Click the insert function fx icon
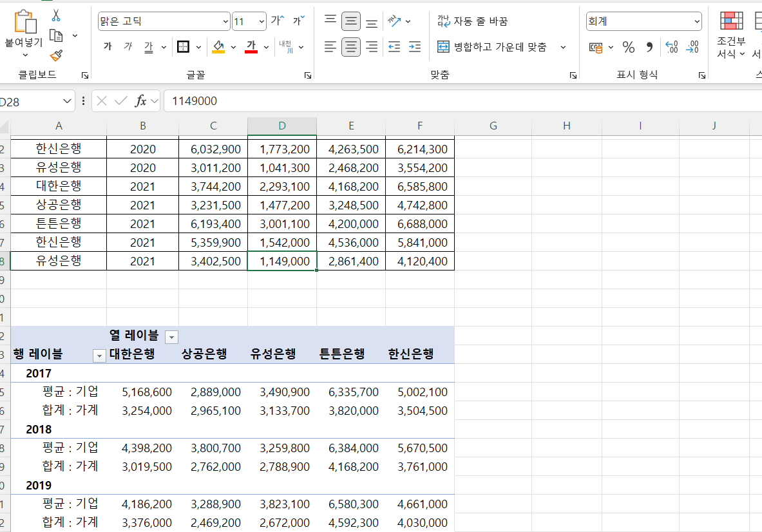 pos(140,101)
